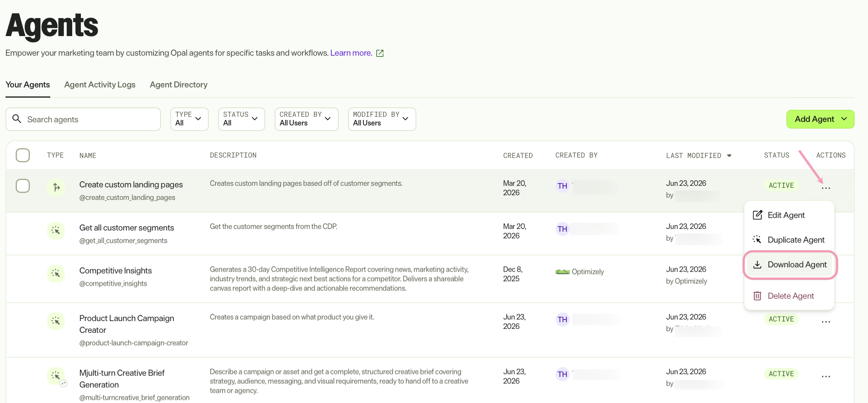The height and width of the screenshot is (403, 868).
Task: Click 'Get the customer segments from the CDP.' description
Action: pos(274,227)
